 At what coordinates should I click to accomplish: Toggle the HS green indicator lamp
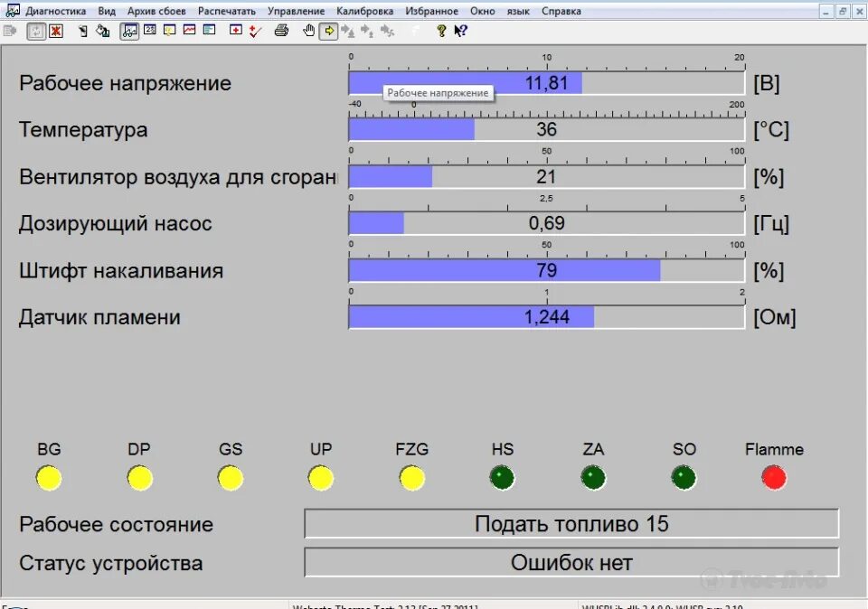tap(502, 477)
